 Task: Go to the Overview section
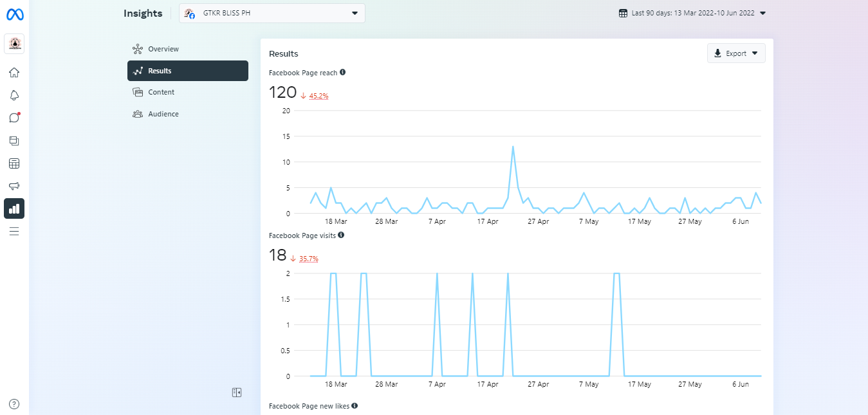(x=163, y=49)
